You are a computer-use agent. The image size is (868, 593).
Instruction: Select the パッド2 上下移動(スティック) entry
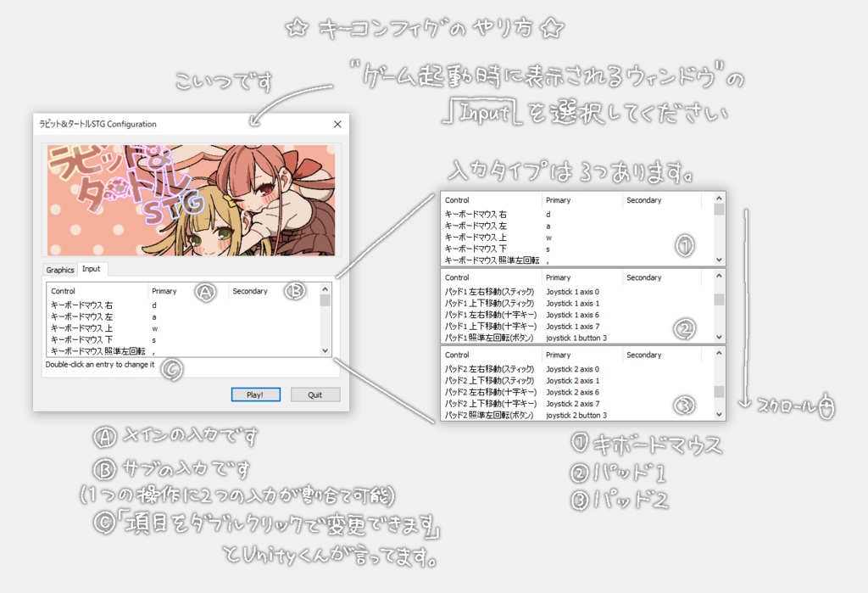490,381
